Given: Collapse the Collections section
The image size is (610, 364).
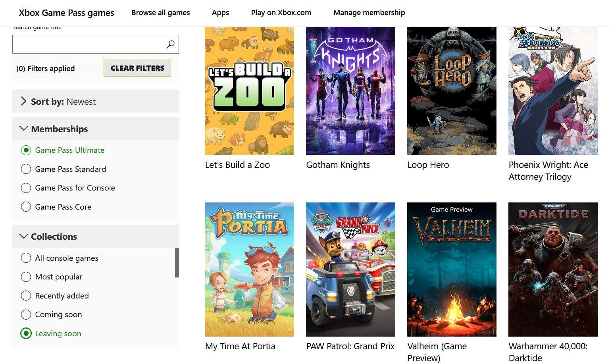Looking at the screenshot, I should [96, 236].
